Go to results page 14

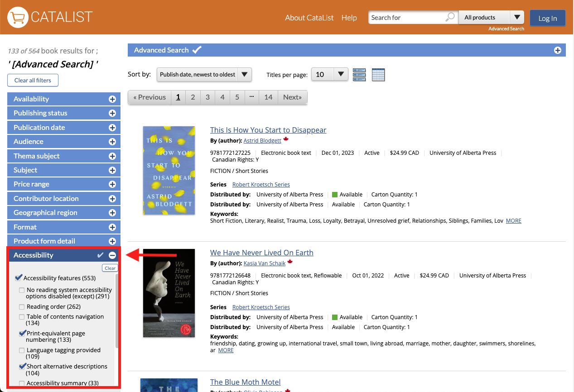[x=268, y=97]
